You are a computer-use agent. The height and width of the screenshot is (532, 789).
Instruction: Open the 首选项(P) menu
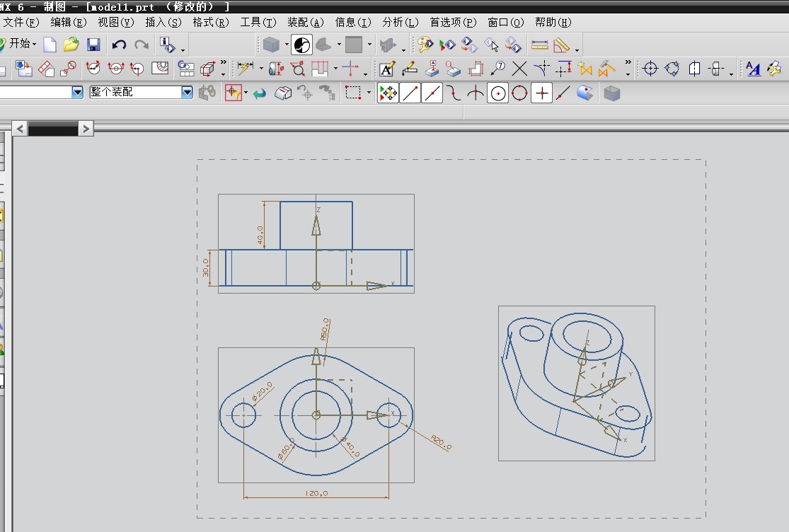454,23
